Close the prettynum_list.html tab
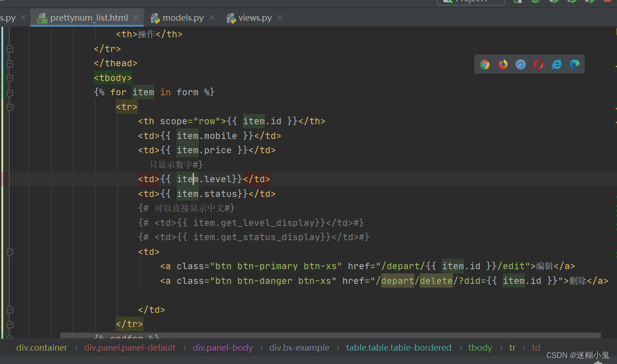 coord(136,18)
